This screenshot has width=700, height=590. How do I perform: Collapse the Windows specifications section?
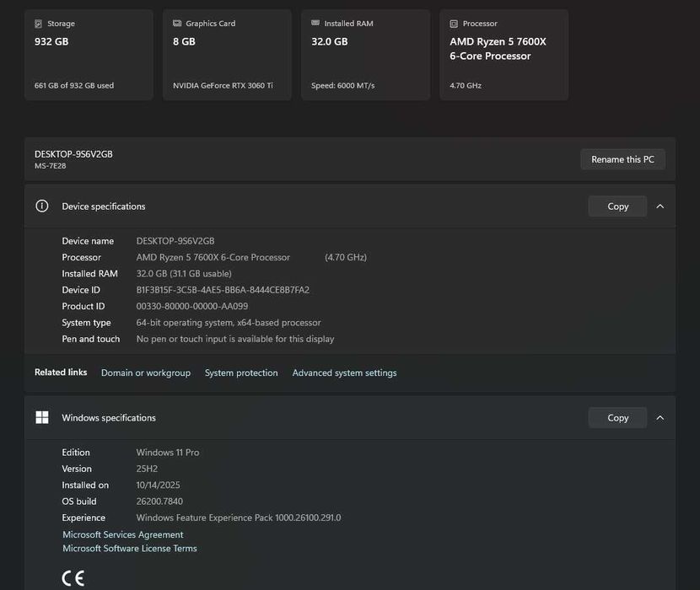tap(660, 418)
